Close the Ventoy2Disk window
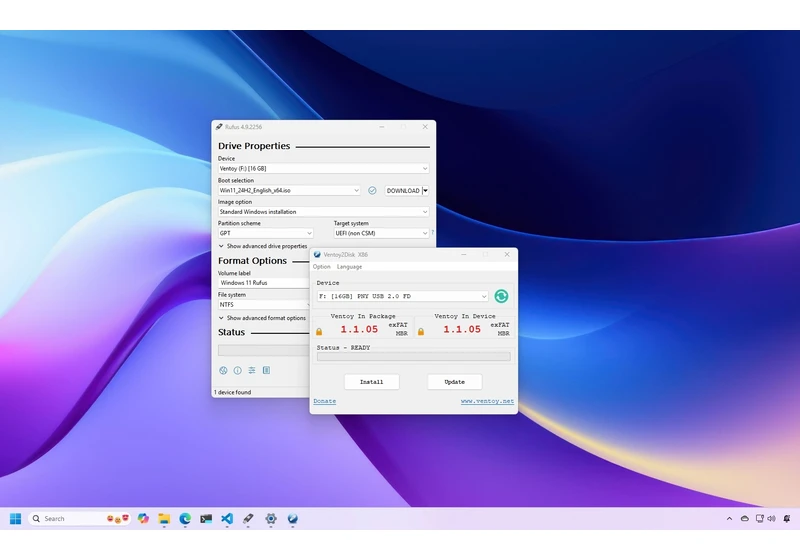 (x=507, y=254)
